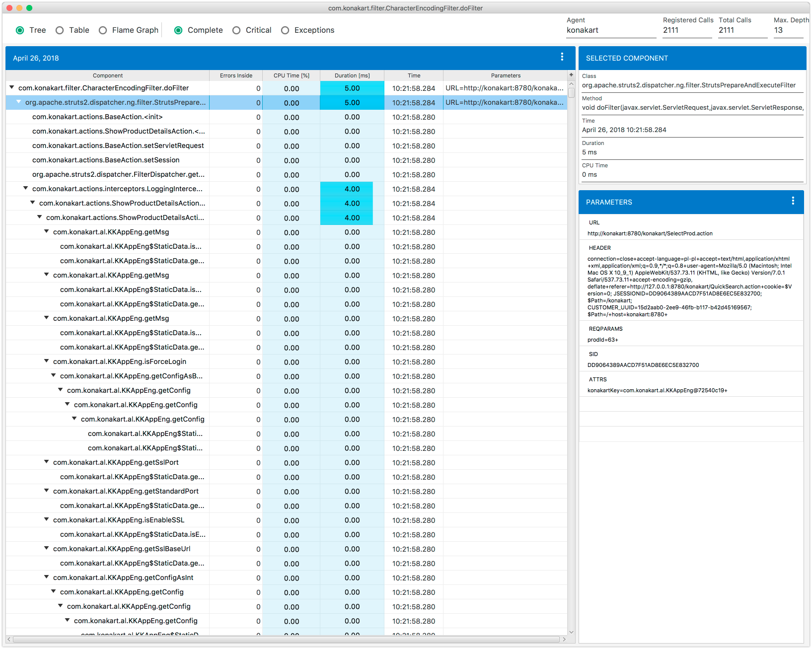
Task: Sort by the CPU Time [%] column header
Action: (x=292, y=75)
